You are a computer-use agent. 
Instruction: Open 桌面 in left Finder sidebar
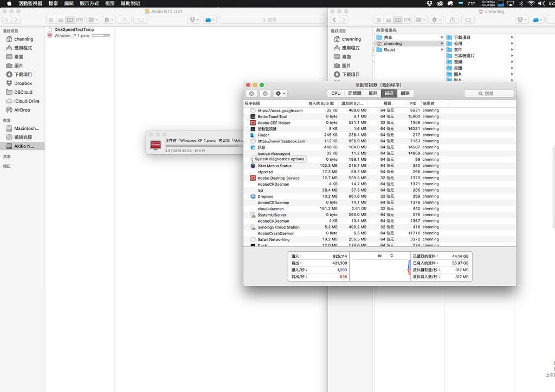pos(23,56)
